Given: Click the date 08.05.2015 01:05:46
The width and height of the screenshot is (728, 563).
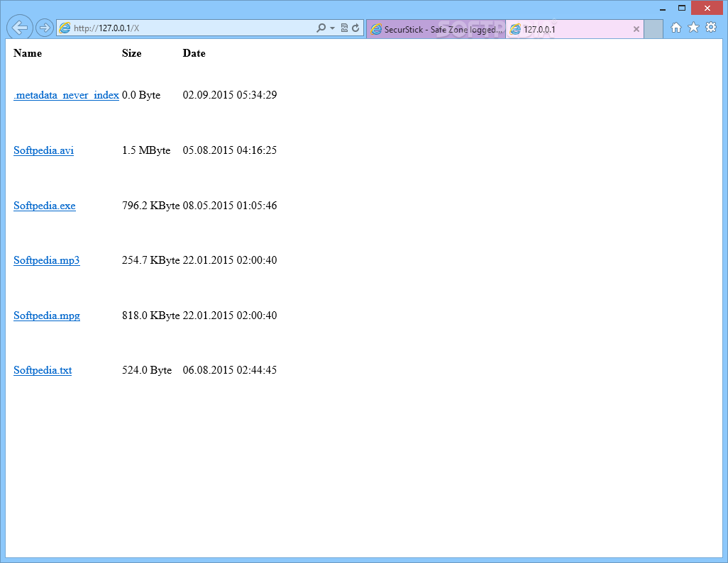Looking at the screenshot, I should coord(230,206).
